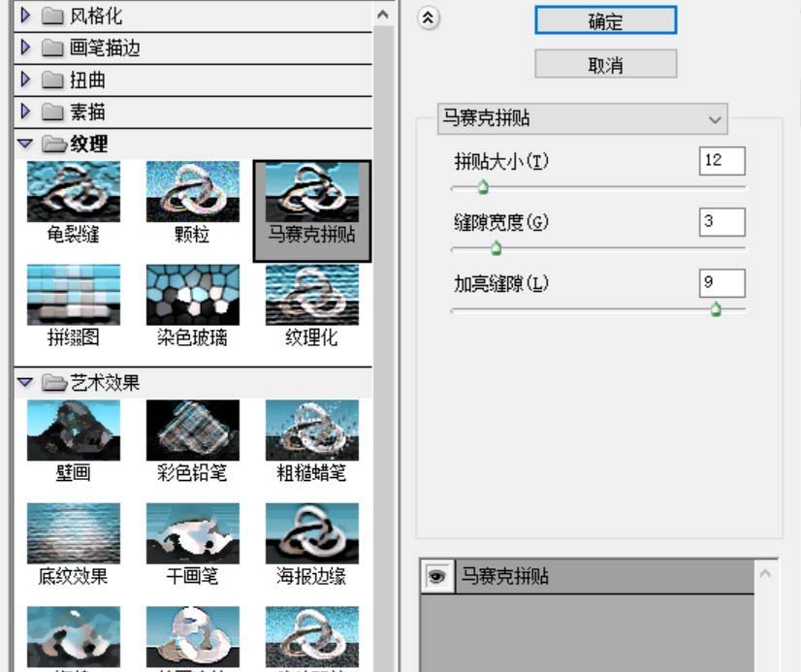The image size is (801, 672).
Task: Click the 扭曲 category label
Action: tap(87, 80)
